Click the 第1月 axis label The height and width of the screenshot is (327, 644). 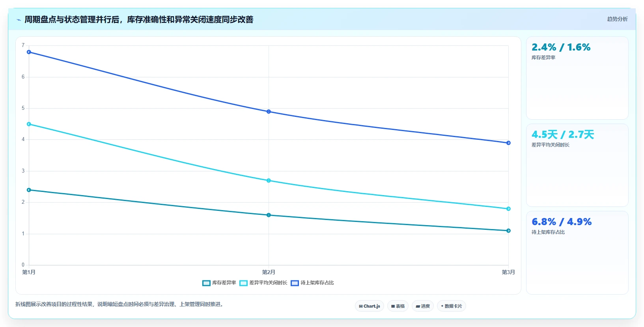tap(29, 272)
